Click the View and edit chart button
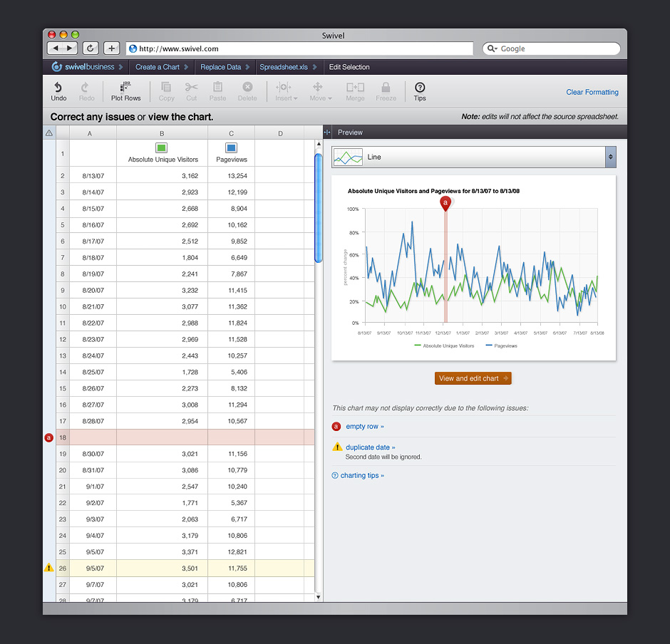This screenshot has height=644, width=670. tap(473, 378)
